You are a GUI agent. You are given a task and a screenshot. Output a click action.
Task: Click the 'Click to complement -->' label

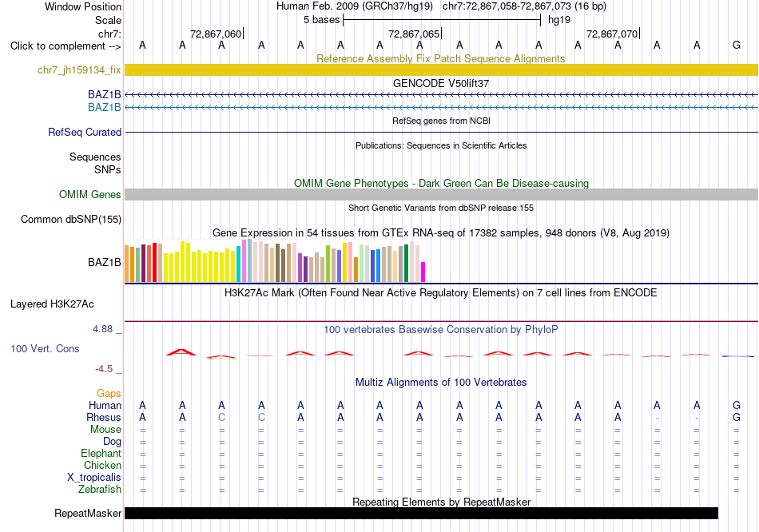[66, 46]
